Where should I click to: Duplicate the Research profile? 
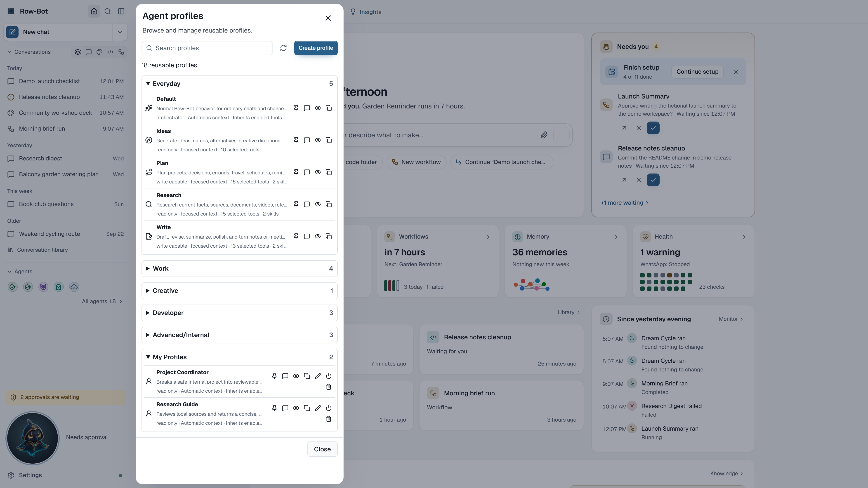(328, 204)
